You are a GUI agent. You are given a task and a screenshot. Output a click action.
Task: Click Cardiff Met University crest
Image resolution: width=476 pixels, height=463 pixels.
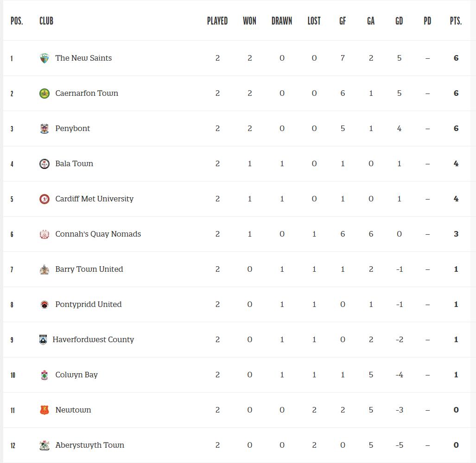point(44,199)
